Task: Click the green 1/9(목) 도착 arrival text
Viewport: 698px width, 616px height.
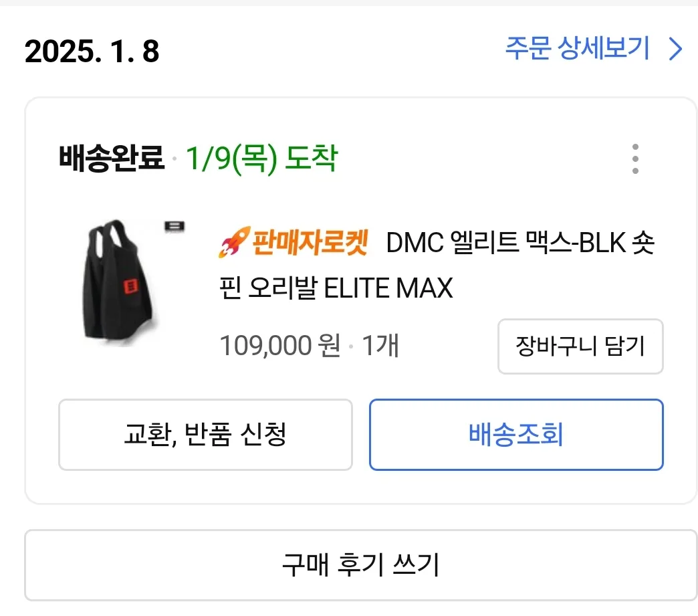Action: tap(261, 159)
